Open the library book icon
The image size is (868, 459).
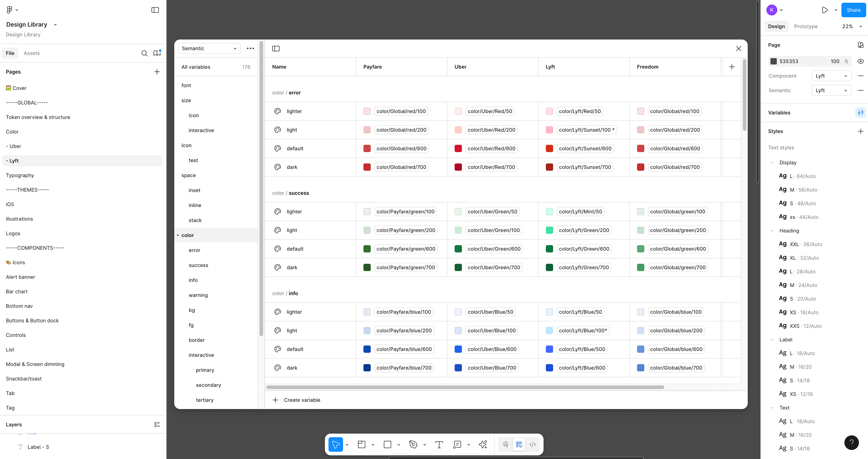click(x=157, y=53)
